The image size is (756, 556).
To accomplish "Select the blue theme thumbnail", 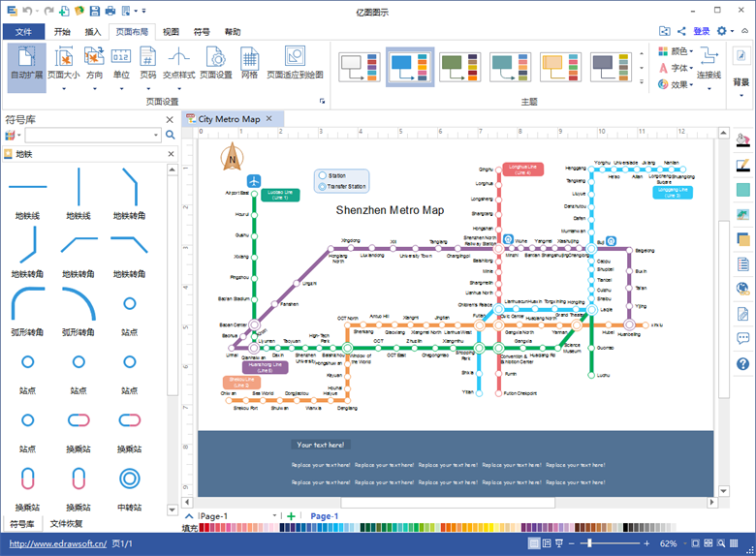I will [x=410, y=67].
